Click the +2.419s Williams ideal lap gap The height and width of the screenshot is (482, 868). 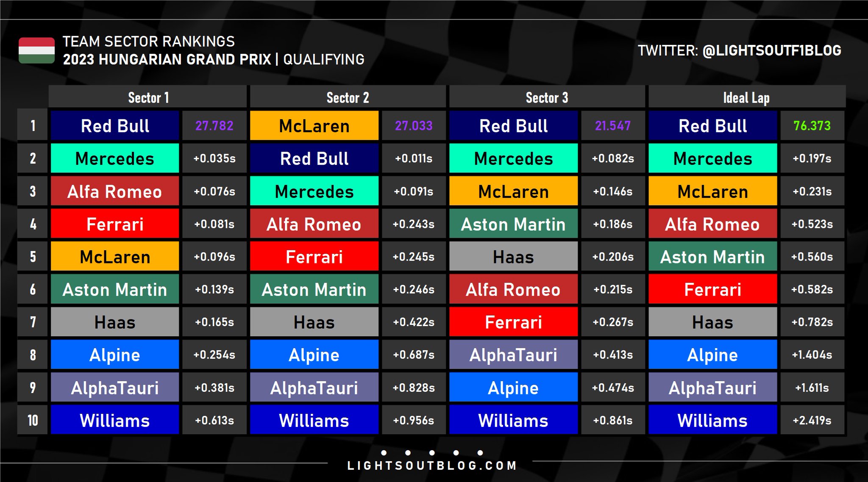click(812, 420)
